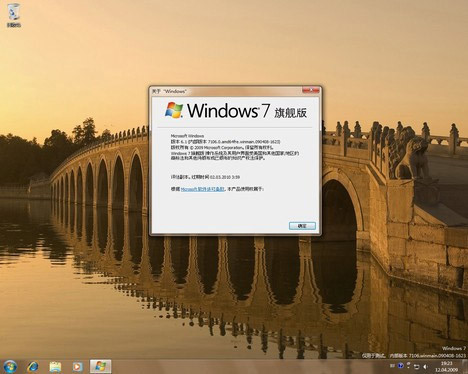468x374 pixels.
Task: Launch Internet Explorer from the taskbar
Action: coord(33,367)
